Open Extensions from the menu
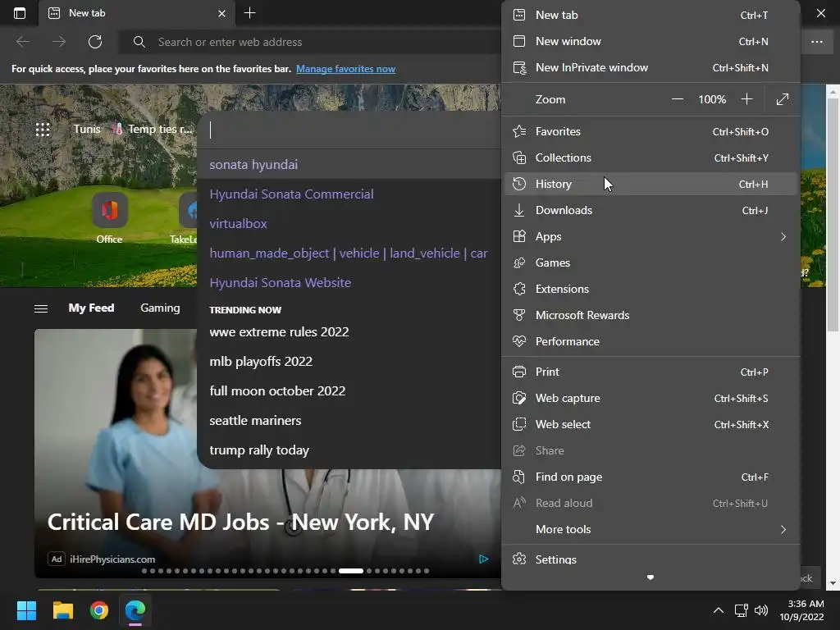 coord(651,289)
